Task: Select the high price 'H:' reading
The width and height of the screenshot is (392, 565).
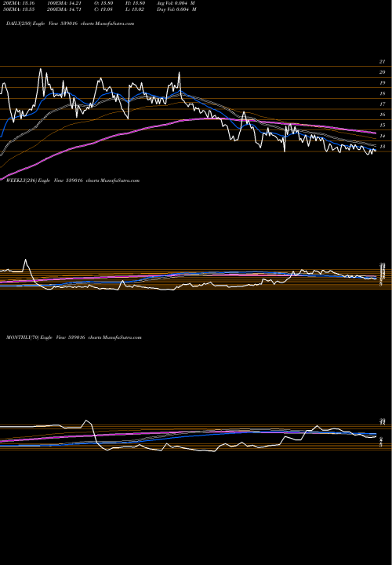Action: 136,3
